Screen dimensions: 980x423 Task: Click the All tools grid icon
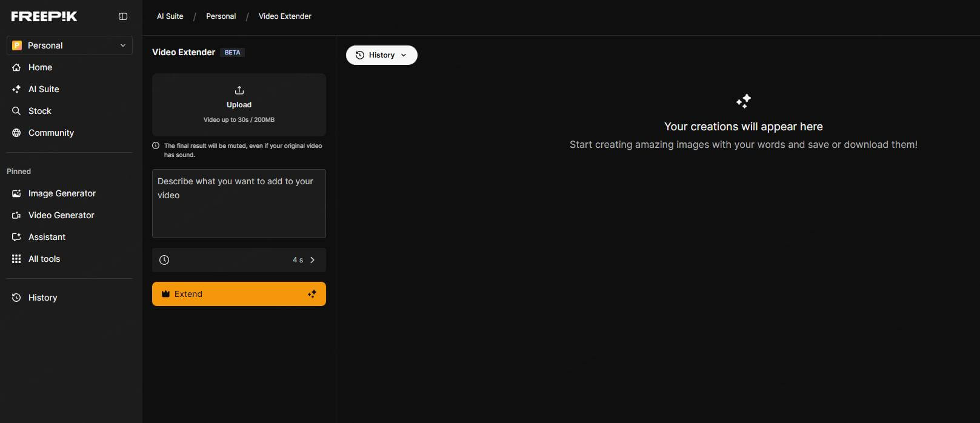pos(16,259)
